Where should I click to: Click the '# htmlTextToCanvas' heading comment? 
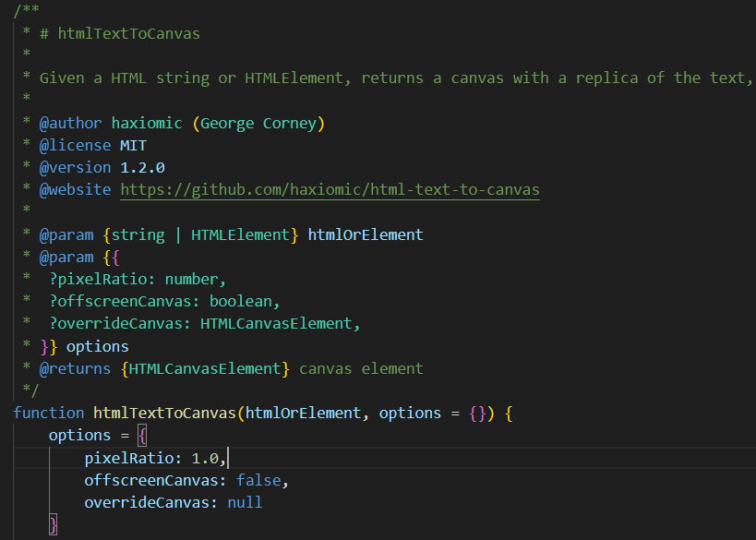coord(120,34)
